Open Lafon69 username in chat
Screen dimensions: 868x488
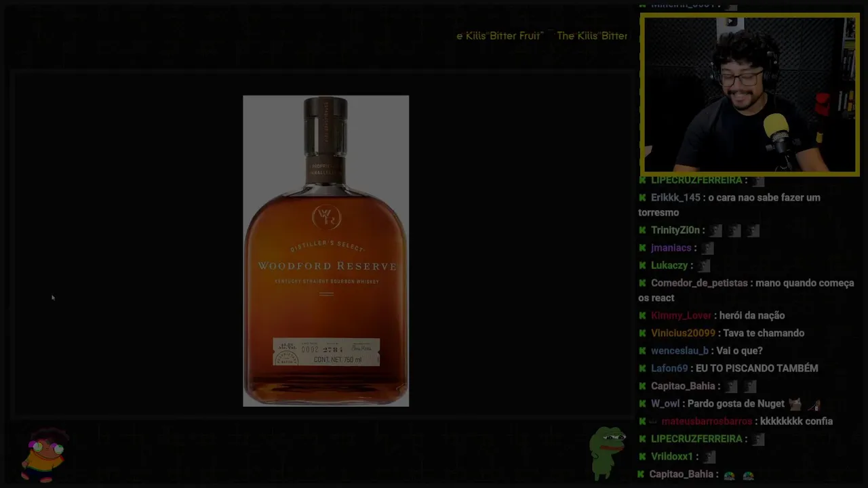tap(669, 369)
